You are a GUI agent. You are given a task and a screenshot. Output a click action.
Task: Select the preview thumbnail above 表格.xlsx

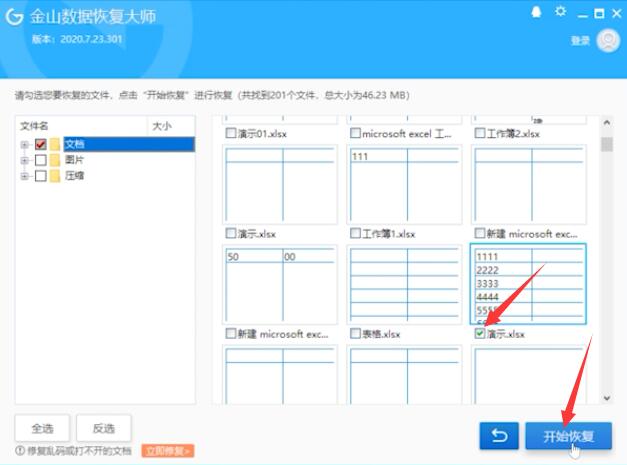click(x=404, y=284)
